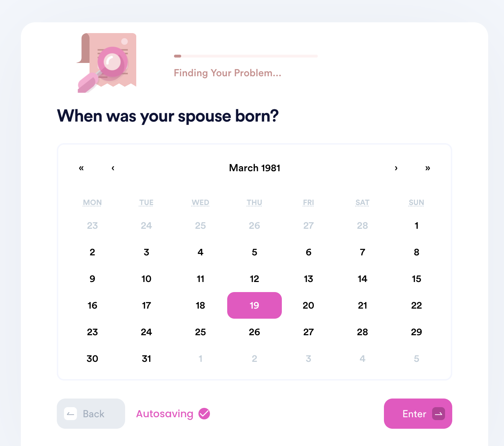Image resolution: width=504 pixels, height=446 pixels.
Task: Jump back one year with double-left chevron
Action: point(81,168)
